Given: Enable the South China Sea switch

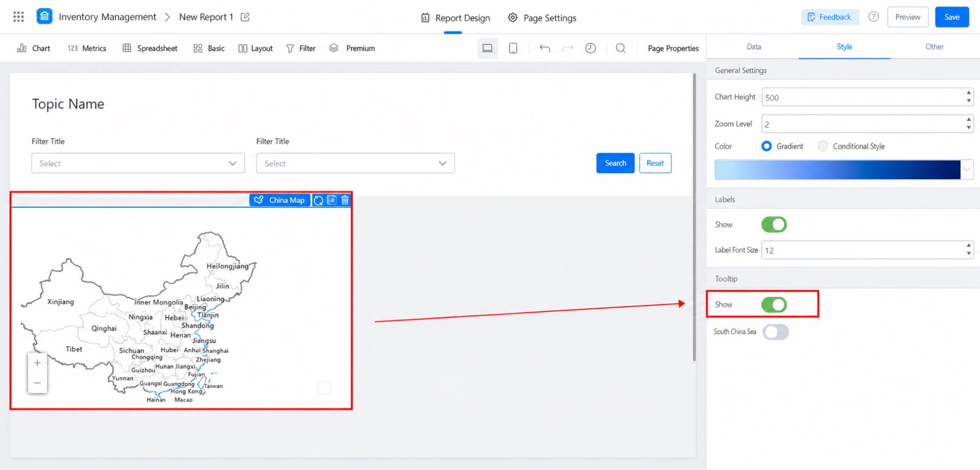Looking at the screenshot, I should 775,332.
